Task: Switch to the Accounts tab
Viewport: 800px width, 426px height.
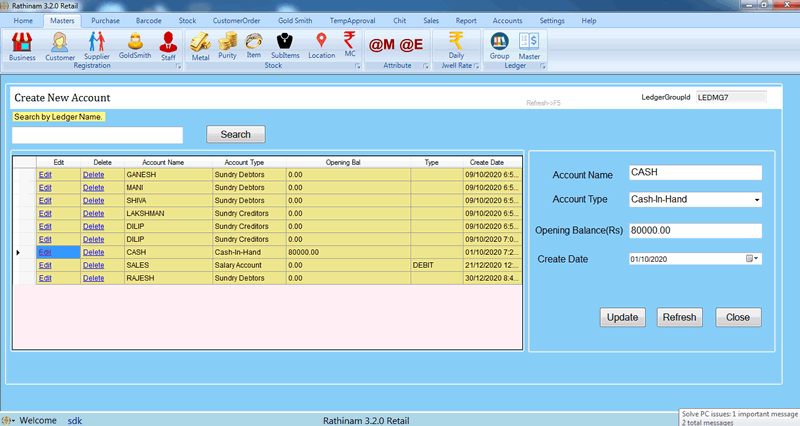Action: pyautogui.click(x=507, y=21)
